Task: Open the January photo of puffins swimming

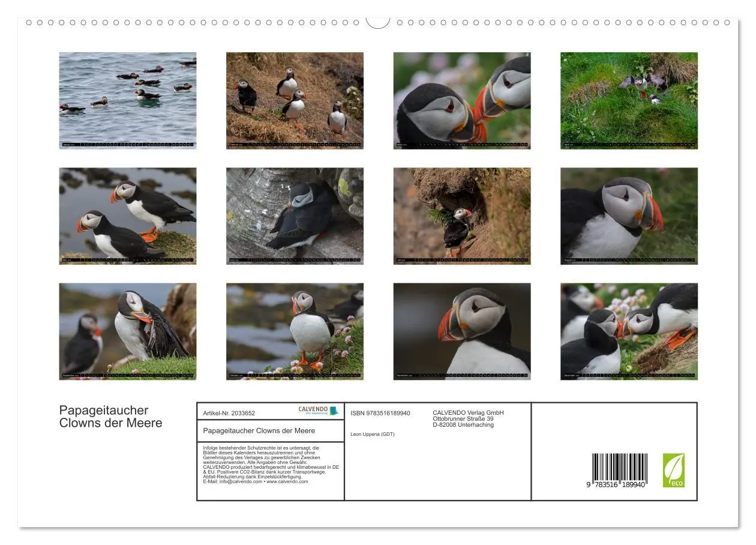Action: click(x=128, y=100)
